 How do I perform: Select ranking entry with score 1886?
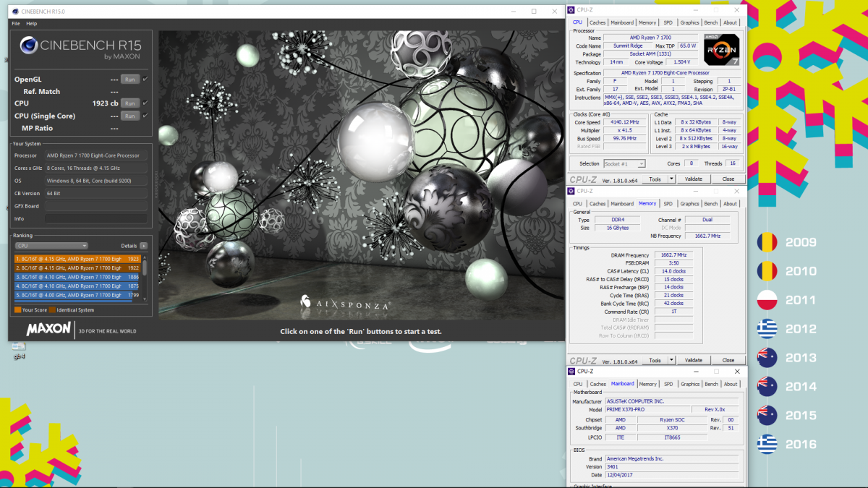(77, 277)
